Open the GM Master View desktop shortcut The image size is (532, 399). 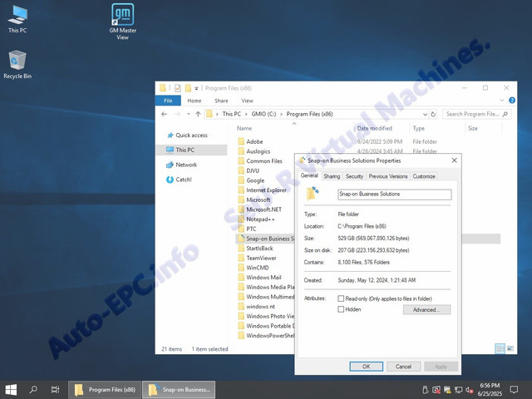pos(122,22)
